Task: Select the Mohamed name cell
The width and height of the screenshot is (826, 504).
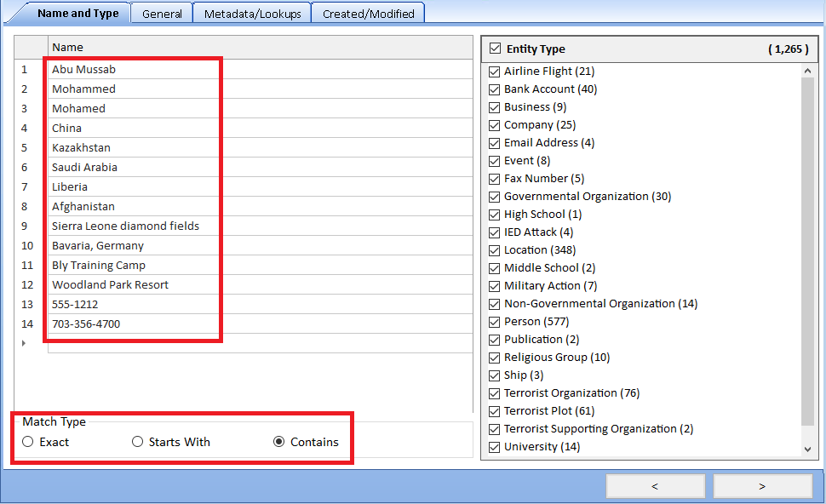Action: click(261, 108)
